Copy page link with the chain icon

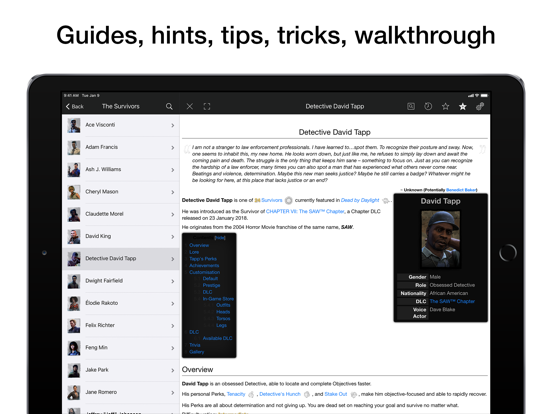coord(480,106)
